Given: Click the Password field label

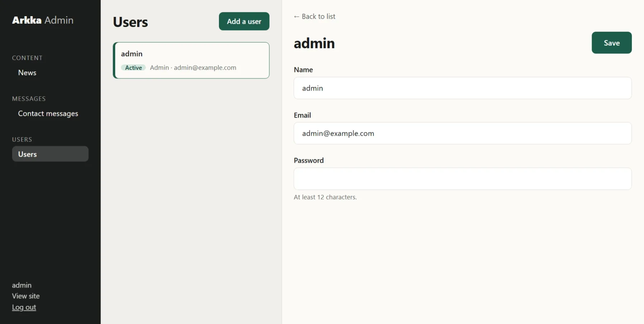Looking at the screenshot, I should pyautogui.click(x=309, y=161).
